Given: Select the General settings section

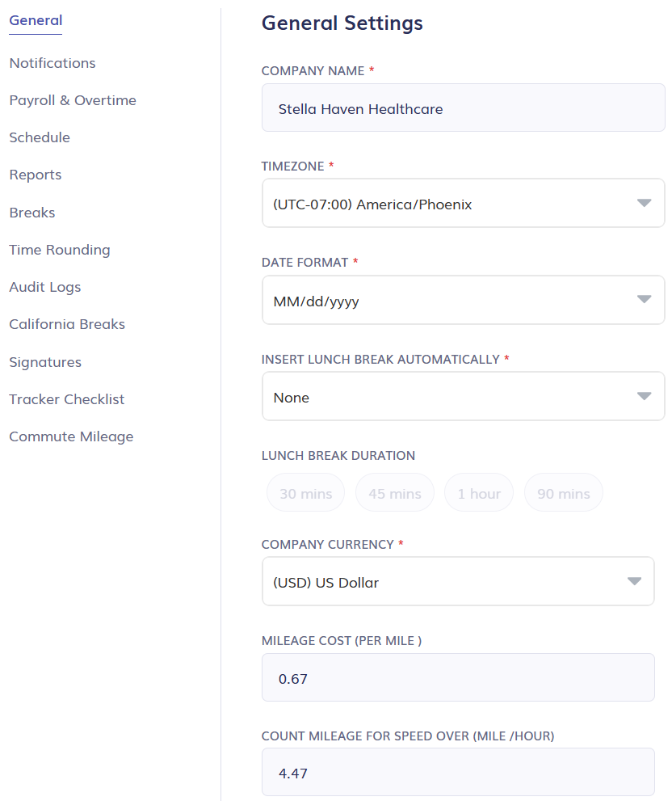Looking at the screenshot, I should pos(36,20).
